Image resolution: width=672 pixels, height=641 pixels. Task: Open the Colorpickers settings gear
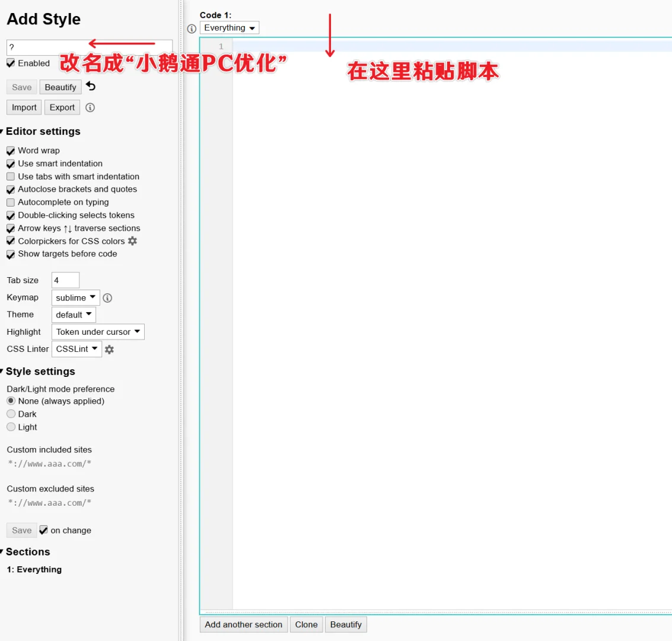tap(133, 240)
